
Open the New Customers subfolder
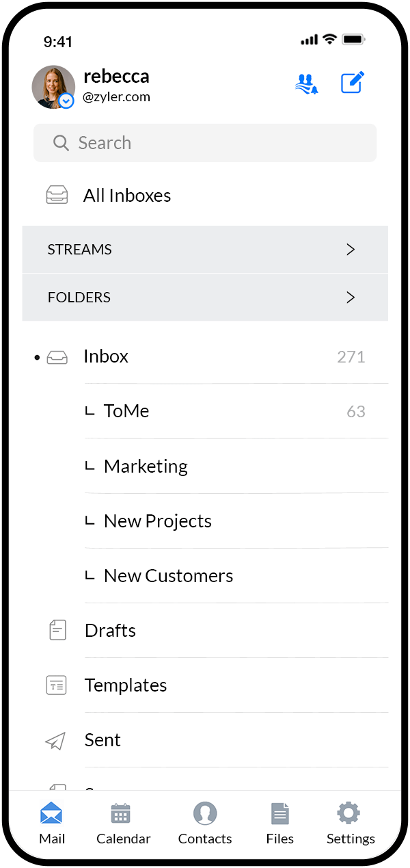[168, 575]
